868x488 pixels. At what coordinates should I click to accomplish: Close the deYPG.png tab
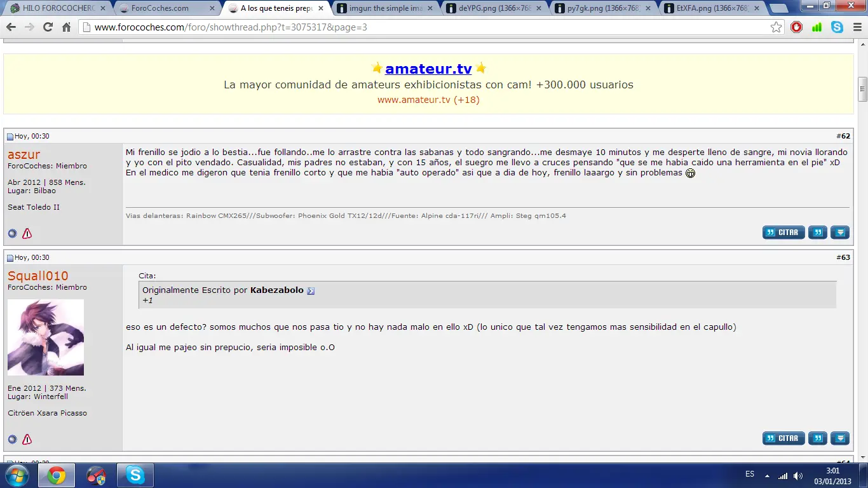[538, 8]
